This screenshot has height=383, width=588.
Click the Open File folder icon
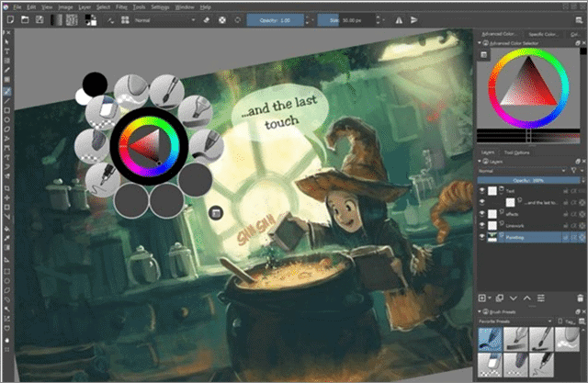(25, 19)
